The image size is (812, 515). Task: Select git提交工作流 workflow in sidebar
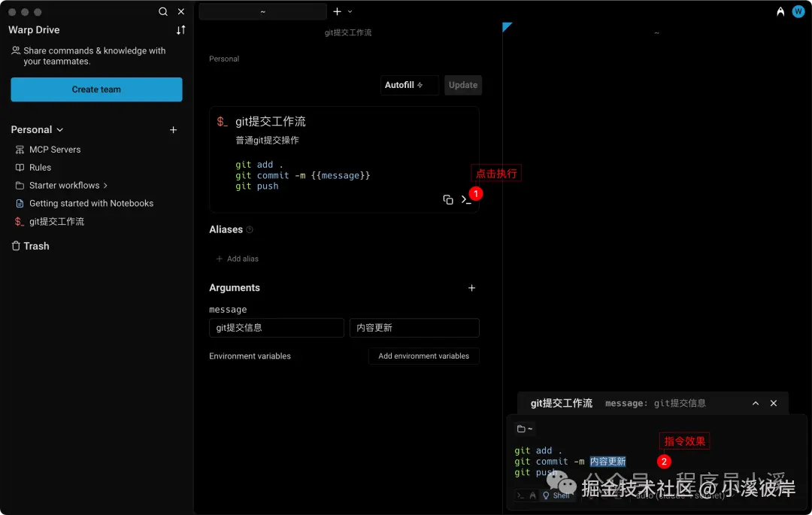[x=56, y=222]
